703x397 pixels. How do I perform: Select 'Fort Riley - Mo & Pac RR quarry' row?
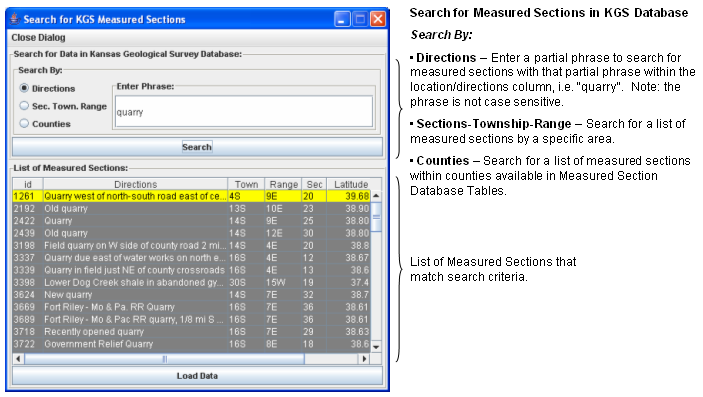(x=191, y=319)
